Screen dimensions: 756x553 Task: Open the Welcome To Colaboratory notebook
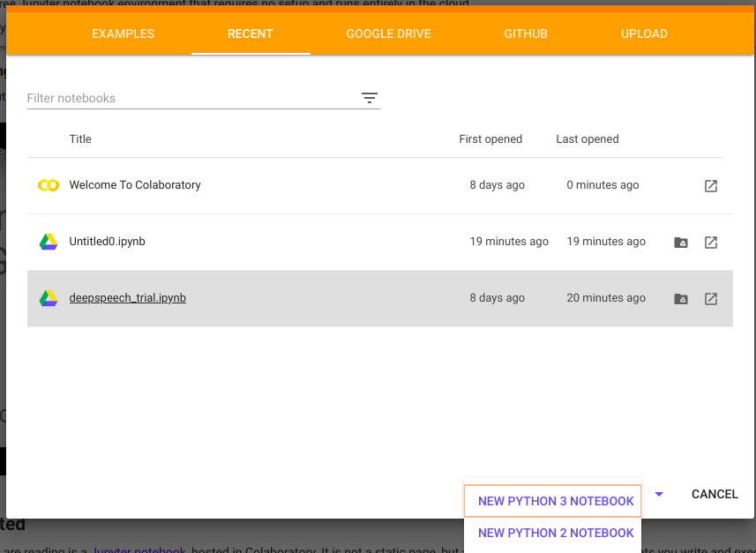point(135,185)
